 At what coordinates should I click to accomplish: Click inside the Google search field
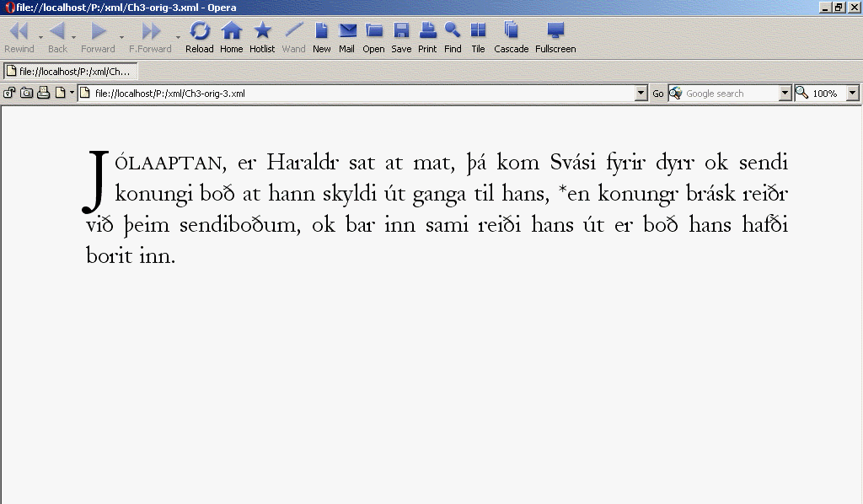730,94
